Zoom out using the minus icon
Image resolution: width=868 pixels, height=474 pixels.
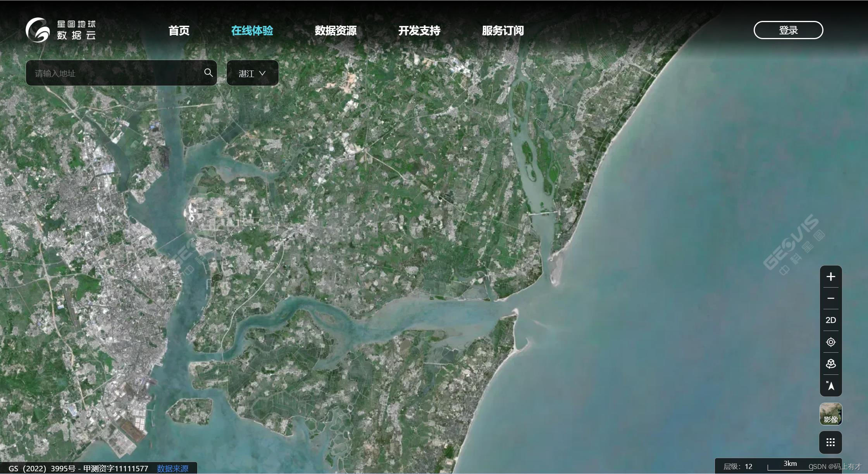830,298
